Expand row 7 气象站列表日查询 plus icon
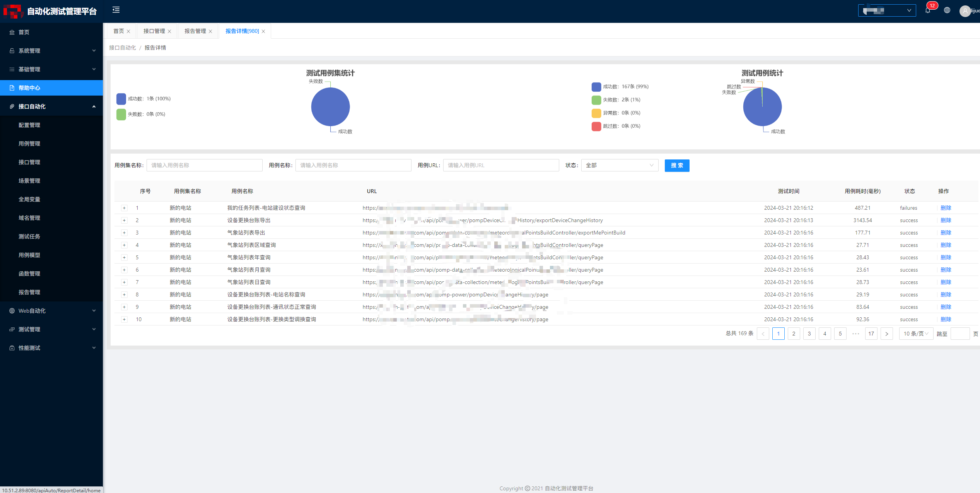 pos(124,282)
